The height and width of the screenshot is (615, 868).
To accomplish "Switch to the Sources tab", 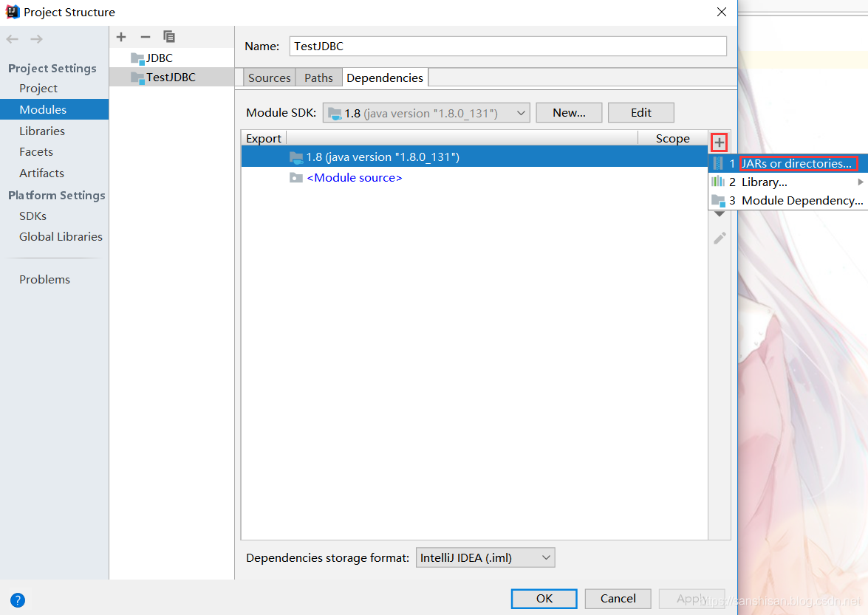I will click(x=270, y=78).
